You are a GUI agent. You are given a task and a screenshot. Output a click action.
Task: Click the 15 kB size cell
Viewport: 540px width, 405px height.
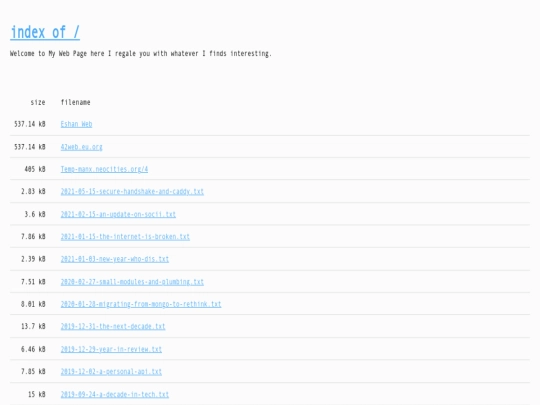(37, 394)
